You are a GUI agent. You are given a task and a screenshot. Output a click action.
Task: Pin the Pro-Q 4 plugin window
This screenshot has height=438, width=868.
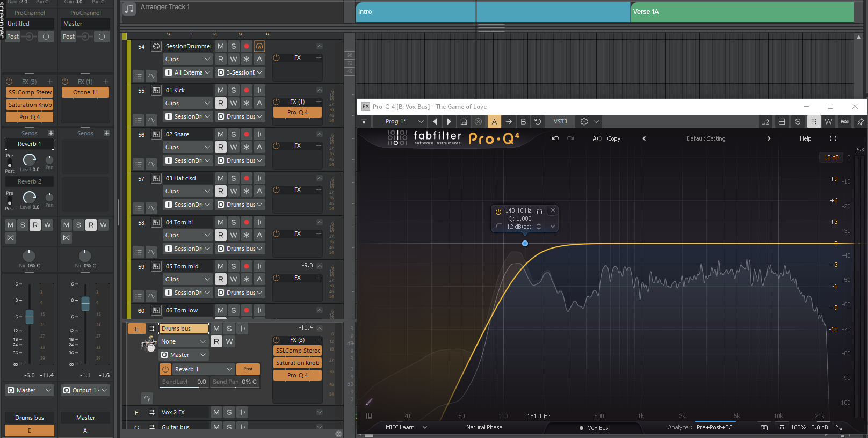[860, 122]
